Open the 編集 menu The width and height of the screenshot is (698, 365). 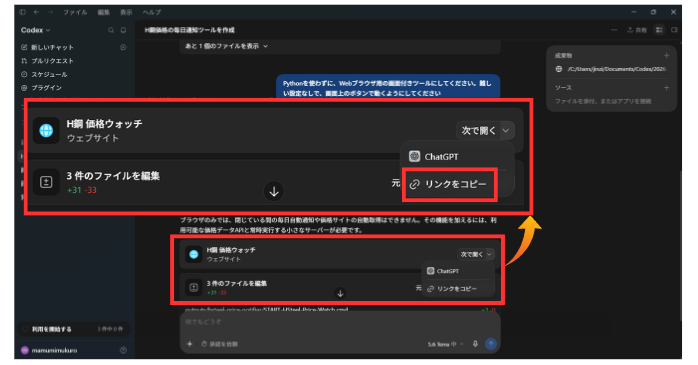[104, 12]
